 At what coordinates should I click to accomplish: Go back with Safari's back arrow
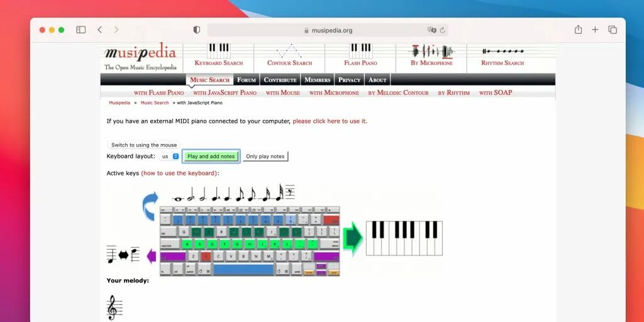tap(100, 30)
